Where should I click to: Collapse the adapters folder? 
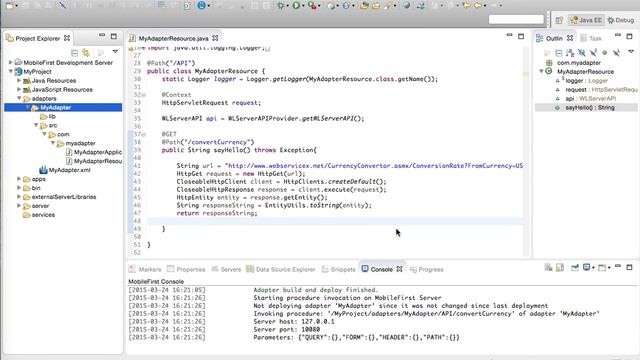(x=19, y=98)
